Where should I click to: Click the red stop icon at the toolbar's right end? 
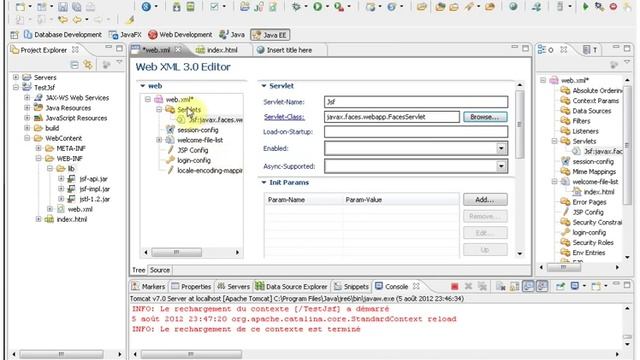point(613,7)
